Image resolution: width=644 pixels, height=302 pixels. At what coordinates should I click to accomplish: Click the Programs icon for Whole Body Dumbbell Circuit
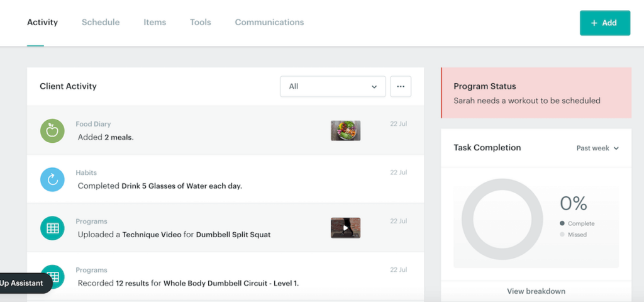pos(53,277)
